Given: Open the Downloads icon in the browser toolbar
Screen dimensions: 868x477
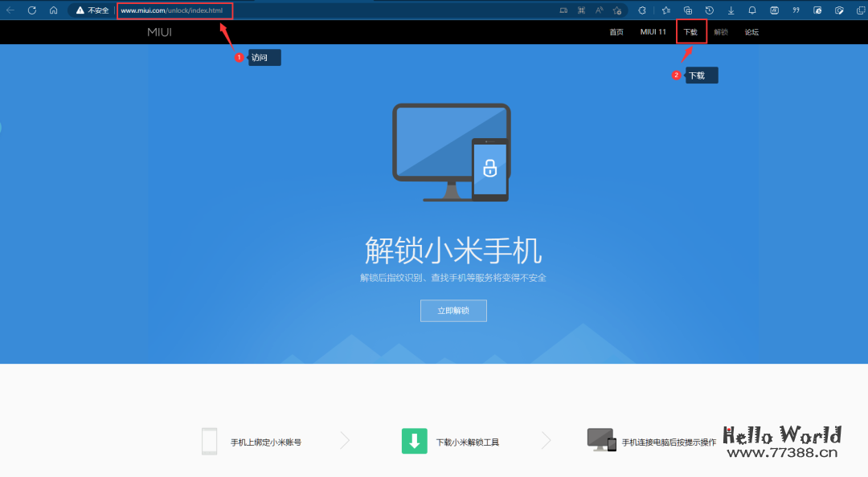Looking at the screenshot, I should click(730, 10).
